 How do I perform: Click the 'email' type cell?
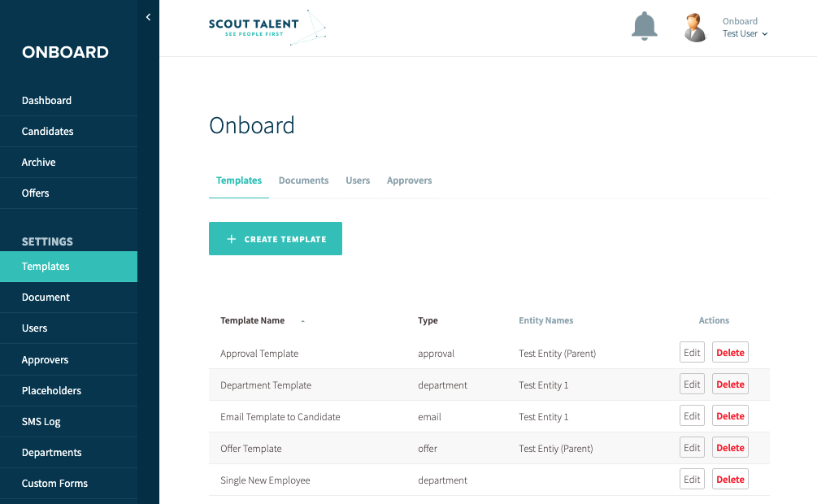429,417
